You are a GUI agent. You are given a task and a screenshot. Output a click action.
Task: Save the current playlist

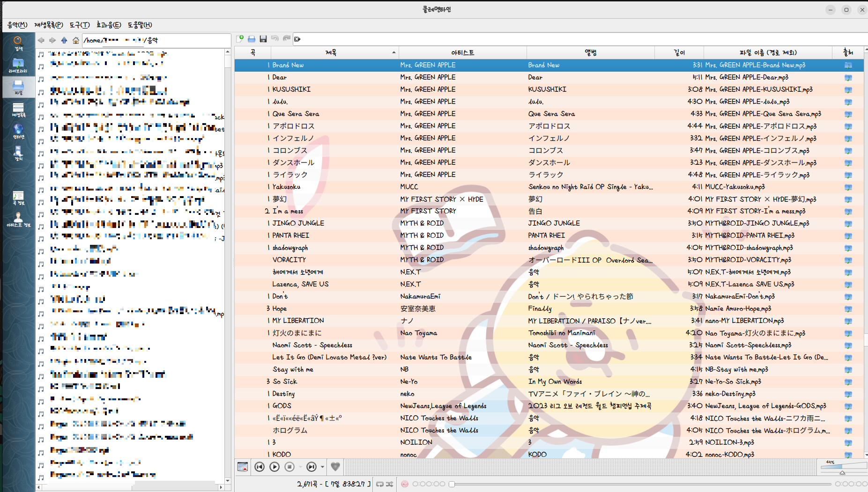(263, 39)
